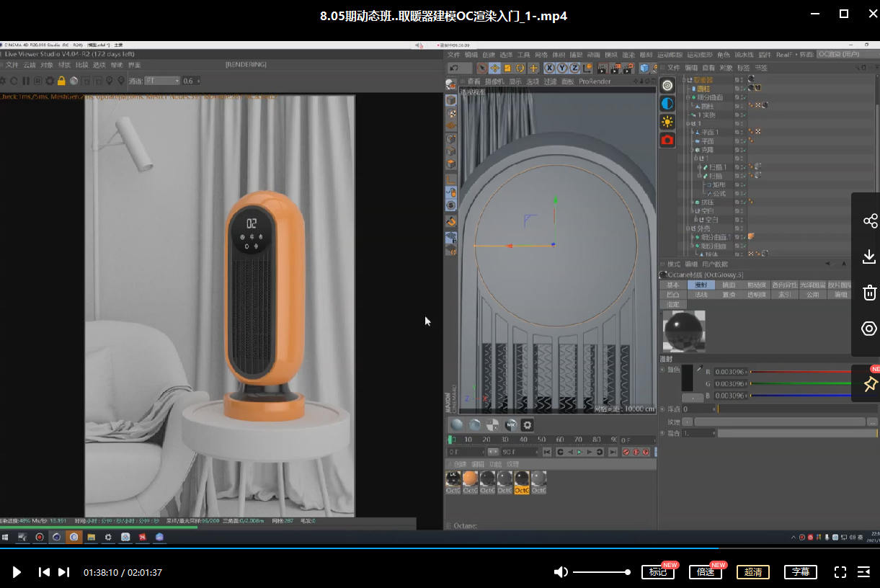This screenshot has height=588, width=880.
Task: Click the yellow sun light icon
Action: [667, 122]
